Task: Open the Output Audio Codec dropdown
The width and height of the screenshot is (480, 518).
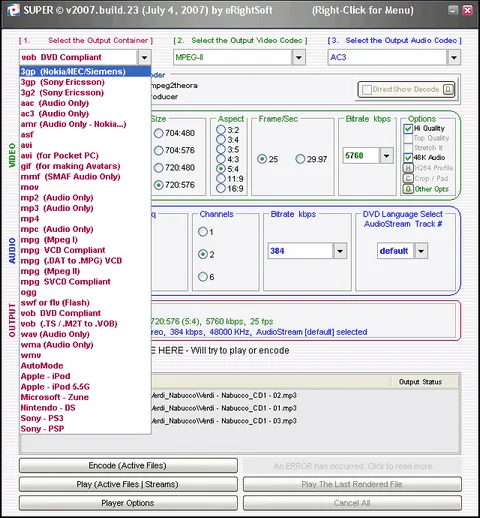Action: click(x=454, y=57)
